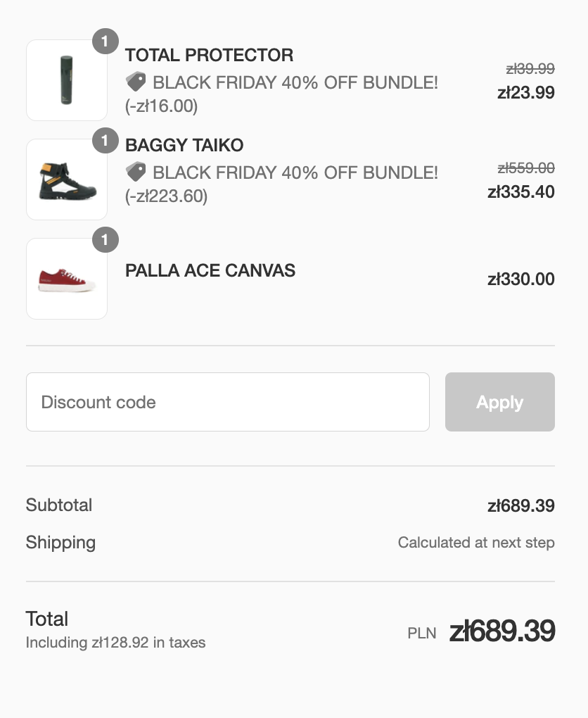
Task: Select the PALLA ACE CANVAS product name
Action: pos(210,270)
